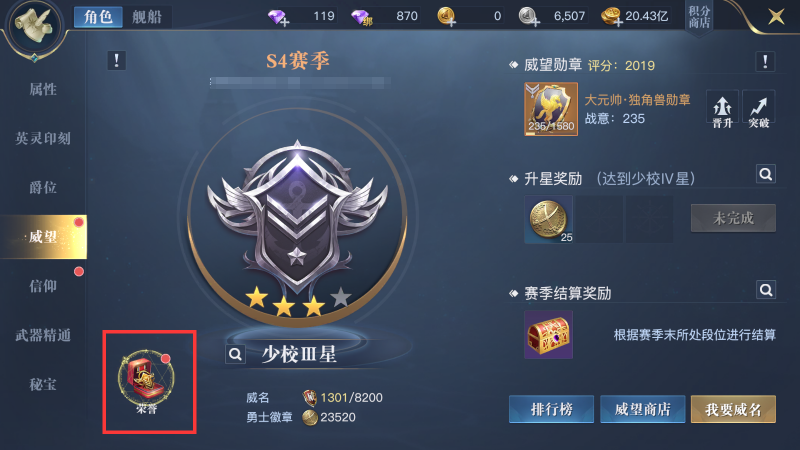Click the exclamation info icon near S4赛季

(x=117, y=61)
